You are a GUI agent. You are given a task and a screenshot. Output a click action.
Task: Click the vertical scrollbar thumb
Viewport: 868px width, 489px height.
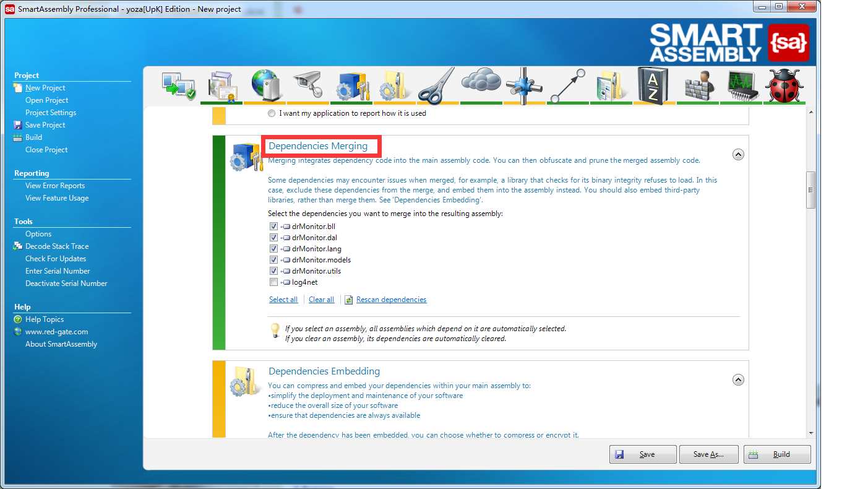point(810,190)
